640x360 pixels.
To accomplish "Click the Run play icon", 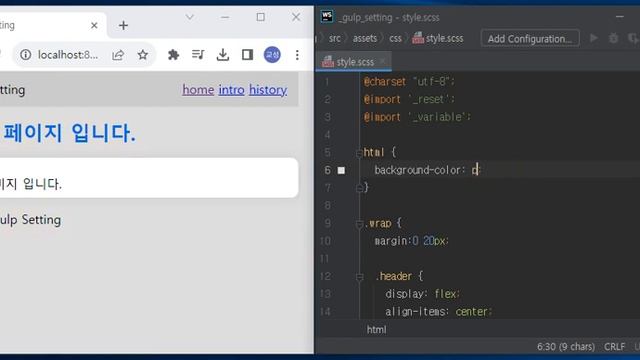I will 594,38.
